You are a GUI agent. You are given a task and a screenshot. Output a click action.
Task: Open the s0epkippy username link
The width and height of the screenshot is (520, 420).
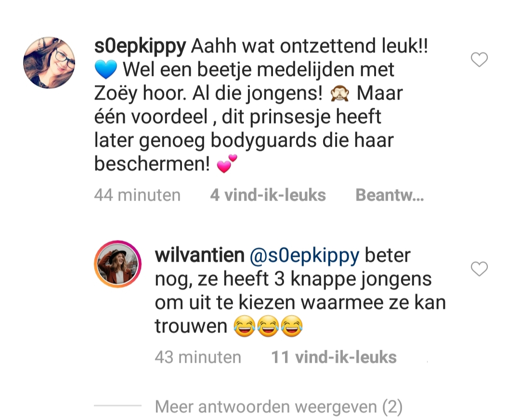pos(140,46)
